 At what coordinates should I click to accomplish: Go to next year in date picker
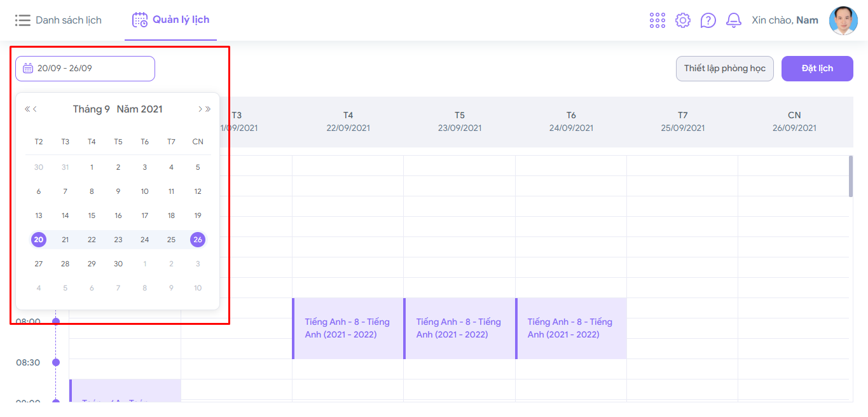[208, 109]
